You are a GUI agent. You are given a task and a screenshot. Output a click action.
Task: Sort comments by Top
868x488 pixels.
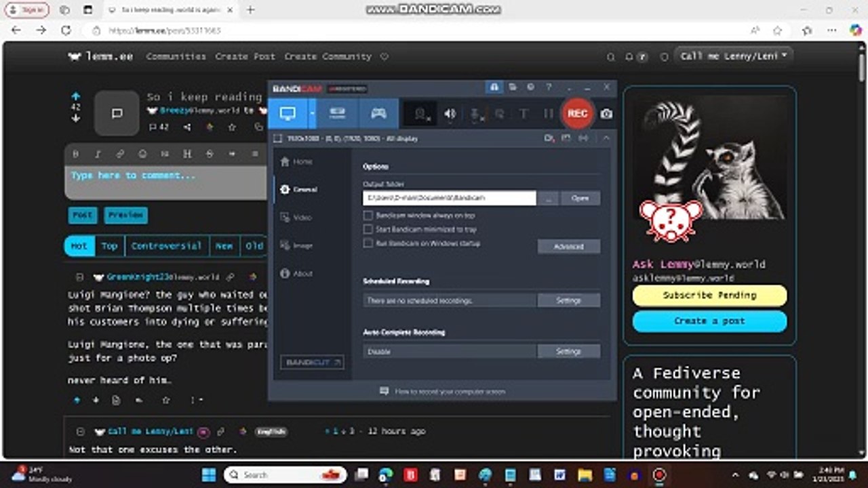coord(110,246)
